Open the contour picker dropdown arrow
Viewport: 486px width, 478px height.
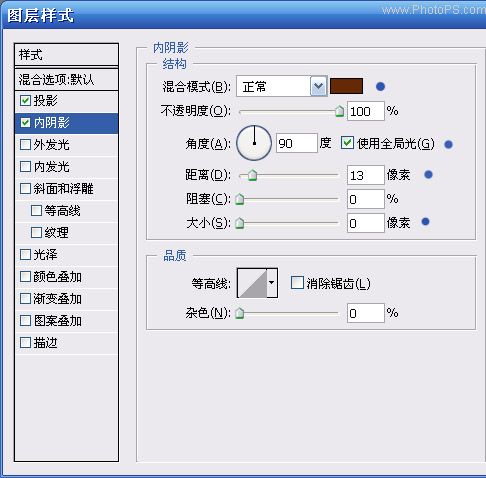[x=272, y=283]
